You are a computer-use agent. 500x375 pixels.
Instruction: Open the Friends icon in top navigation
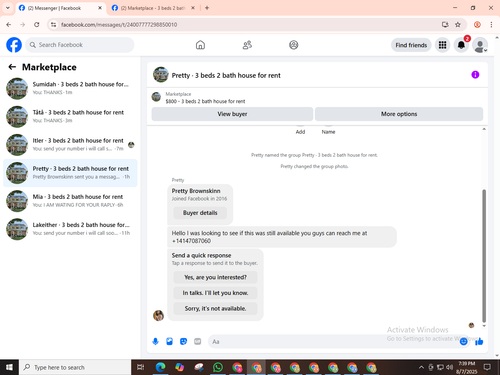coord(247,45)
